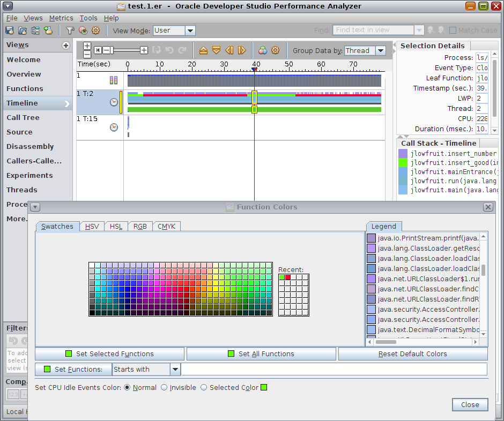Select Selected Color idle events option

tap(204, 388)
